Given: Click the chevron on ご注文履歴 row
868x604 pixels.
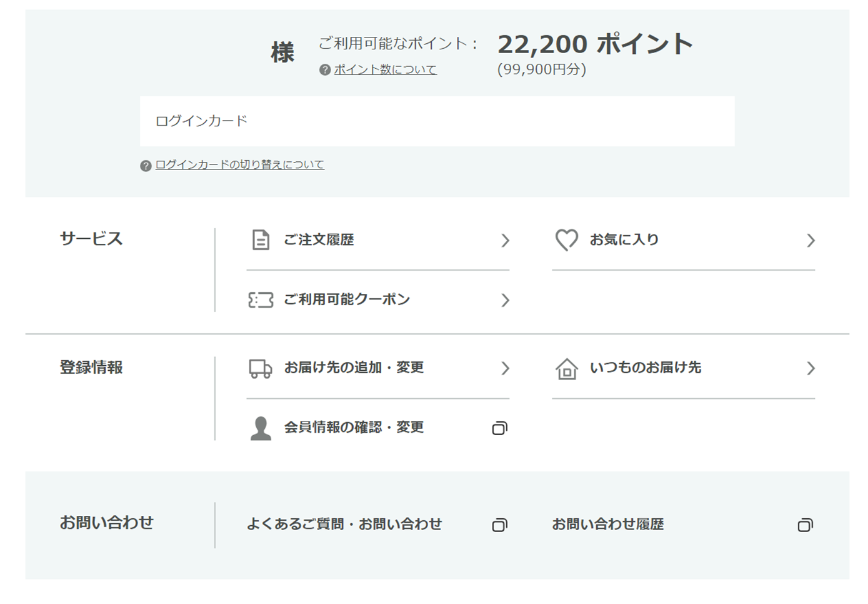Looking at the screenshot, I should 505,241.
